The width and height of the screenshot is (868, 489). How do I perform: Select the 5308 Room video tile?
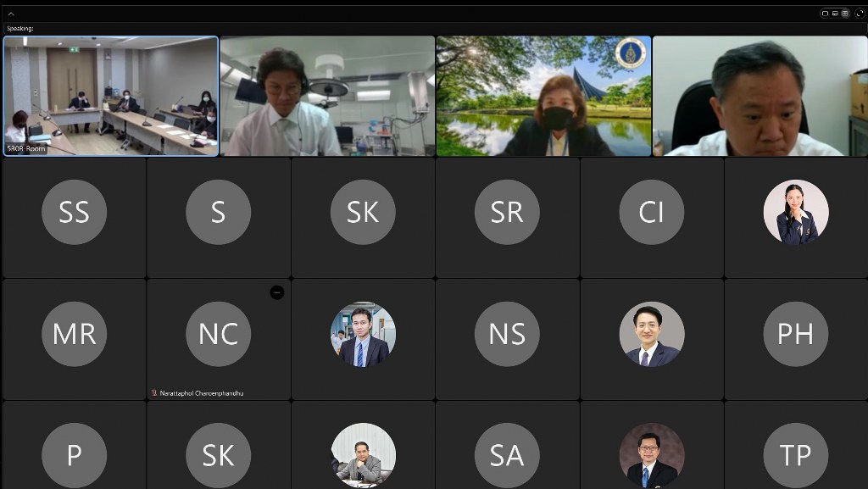pos(110,95)
